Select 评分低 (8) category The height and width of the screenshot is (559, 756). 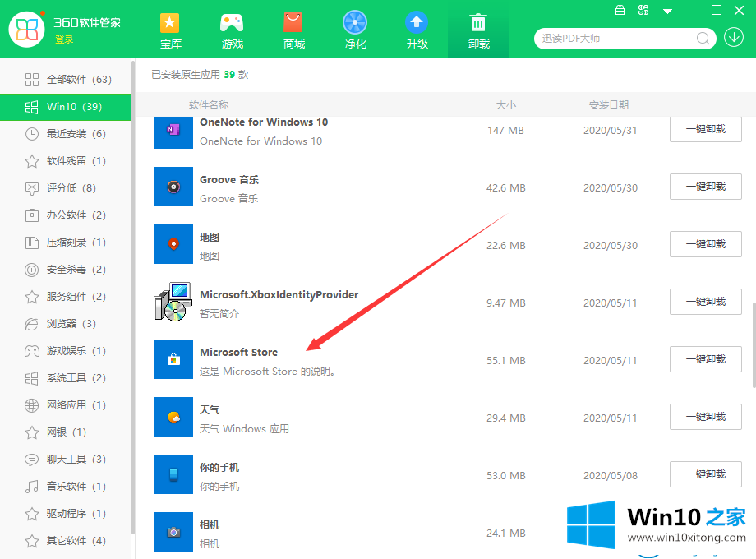pos(66,187)
